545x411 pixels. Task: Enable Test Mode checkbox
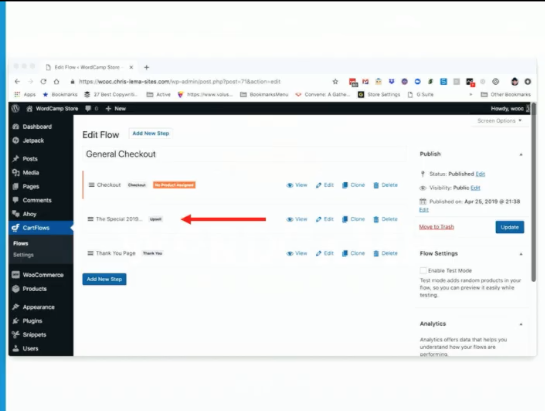(423, 271)
